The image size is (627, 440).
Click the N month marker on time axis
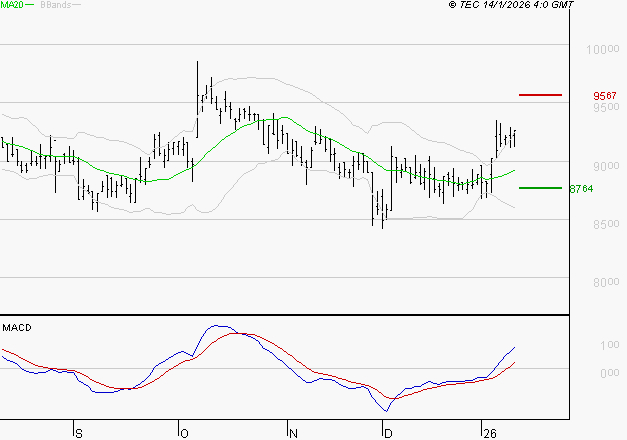(294, 433)
